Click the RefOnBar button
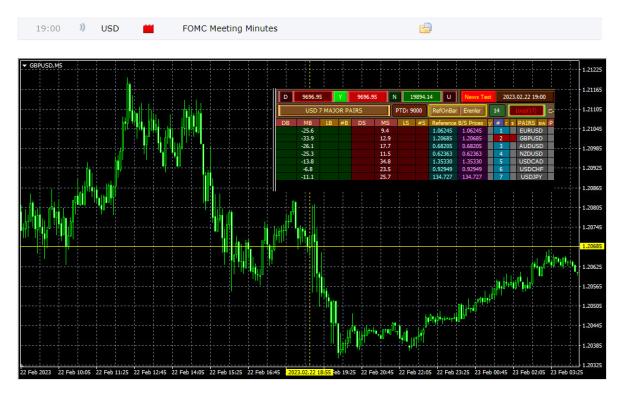Screen dimensions: 625x398 pyautogui.click(x=445, y=110)
